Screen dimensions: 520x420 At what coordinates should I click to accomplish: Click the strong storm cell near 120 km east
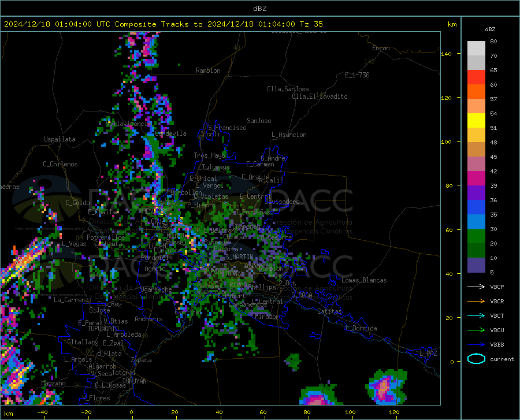click(x=387, y=387)
